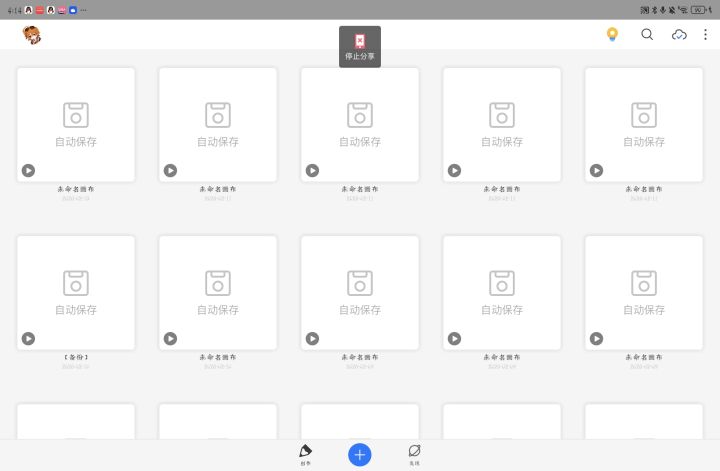
Task: Open the 【备份】 canvas thumbnail
Action: [76, 293]
